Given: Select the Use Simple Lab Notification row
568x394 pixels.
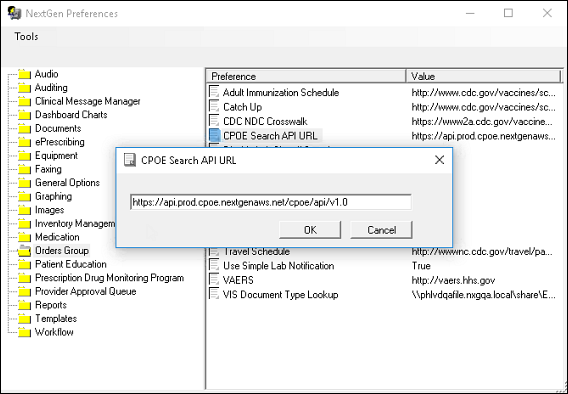Looking at the screenshot, I should [x=385, y=266].
